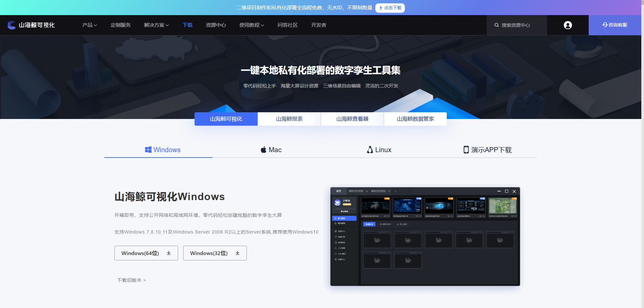Select the 演示APP下载 tab

[x=487, y=150]
